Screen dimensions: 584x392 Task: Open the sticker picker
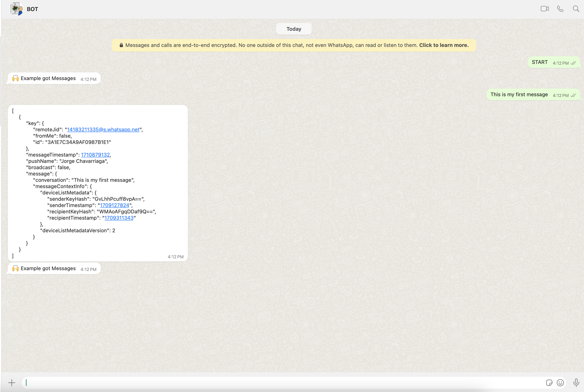549,383
